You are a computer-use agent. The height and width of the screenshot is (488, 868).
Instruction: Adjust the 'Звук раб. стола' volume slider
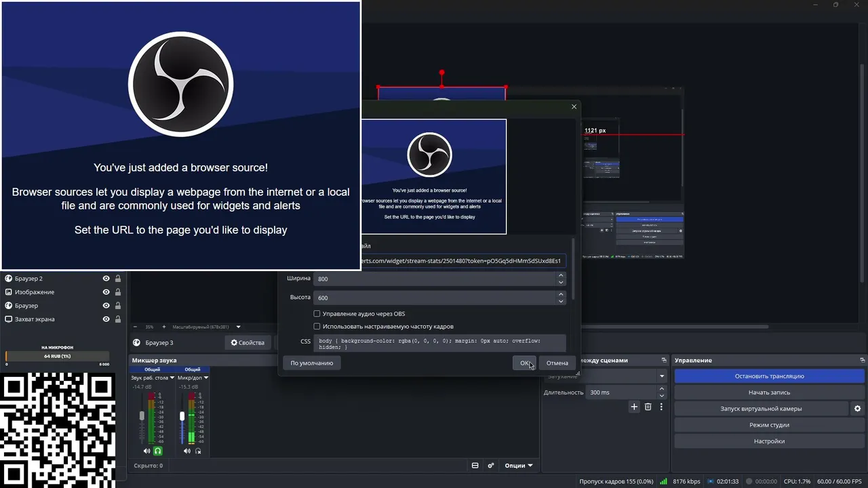(x=142, y=416)
